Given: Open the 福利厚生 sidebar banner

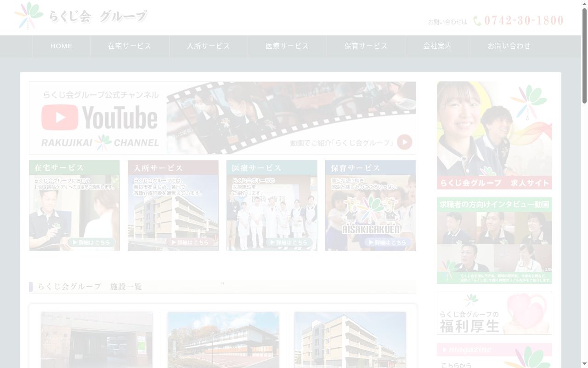Looking at the screenshot, I should coord(494,313).
